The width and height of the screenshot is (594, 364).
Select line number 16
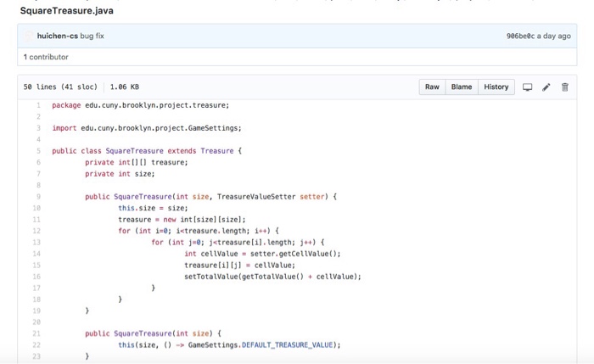click(36, 277)
